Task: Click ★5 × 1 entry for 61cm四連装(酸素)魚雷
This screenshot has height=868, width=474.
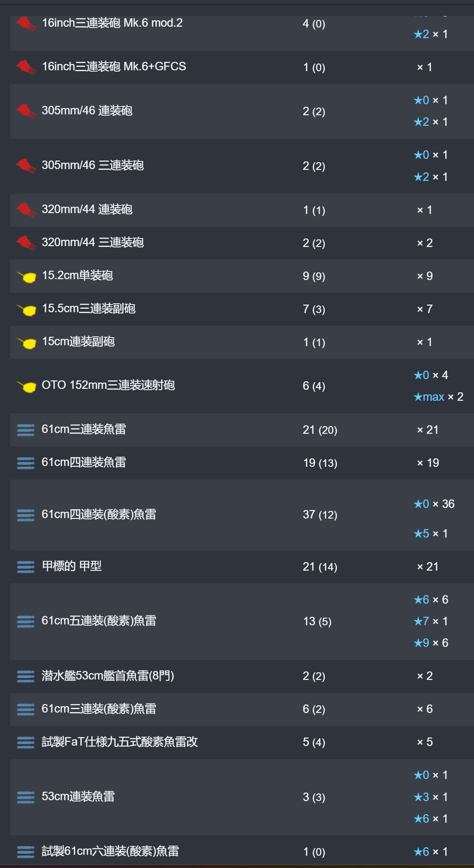Action: click(x=431, y=533)
